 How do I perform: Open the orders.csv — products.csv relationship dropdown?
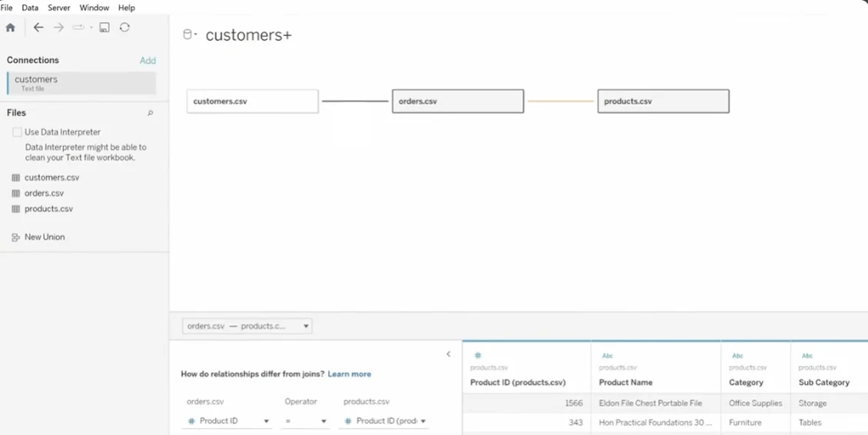pos(247,326)
